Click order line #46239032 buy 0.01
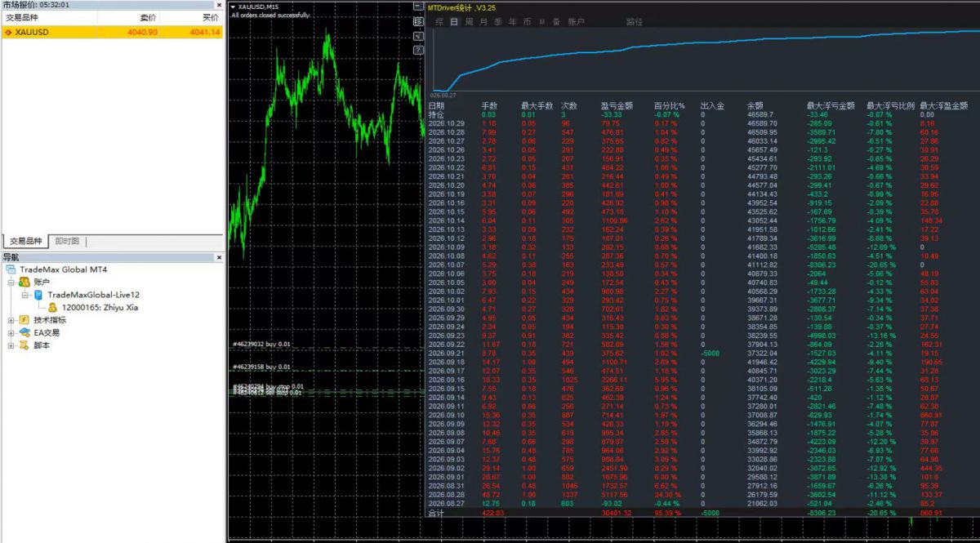Screen dimensions: 980x543 (261, 345)
